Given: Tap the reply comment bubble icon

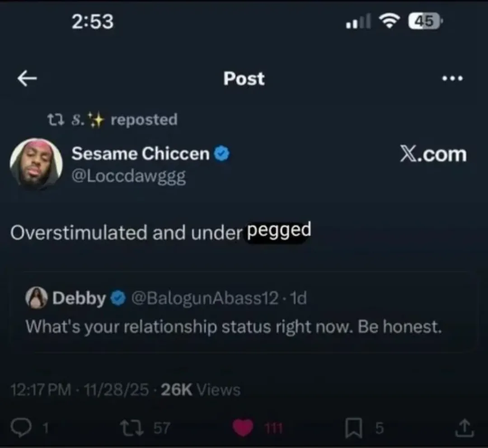Looking at the screenshot, I should click(19, 428).
